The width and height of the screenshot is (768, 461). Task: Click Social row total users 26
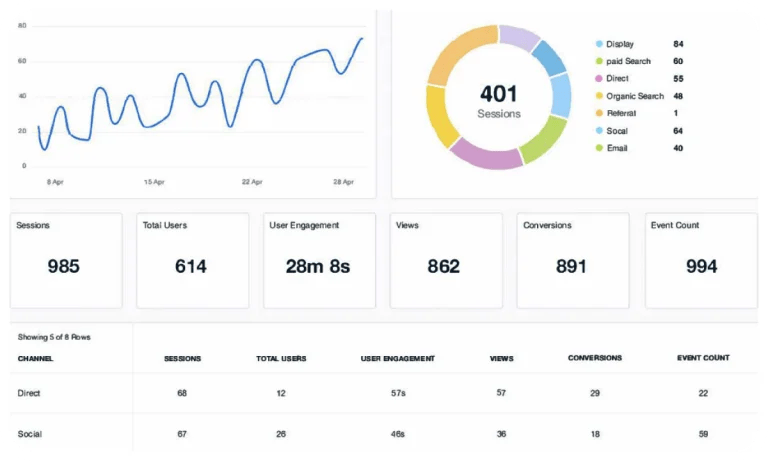281,434
